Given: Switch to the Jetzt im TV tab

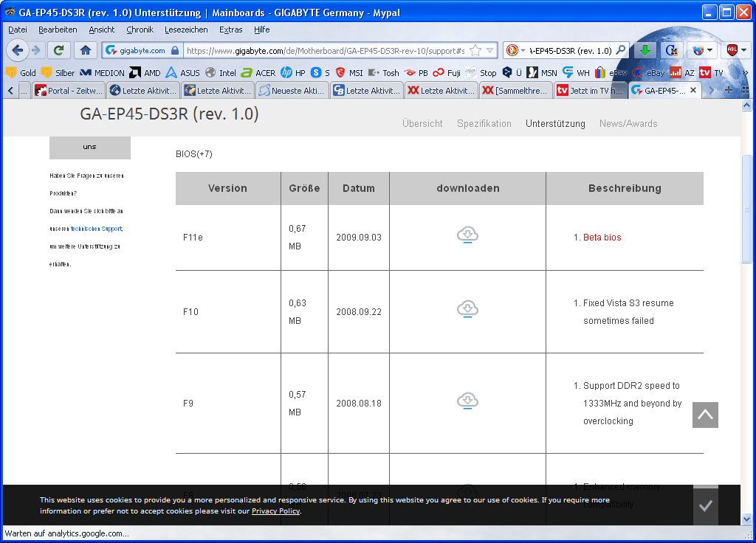Looking at the screenshot, I should coord(591,90).
